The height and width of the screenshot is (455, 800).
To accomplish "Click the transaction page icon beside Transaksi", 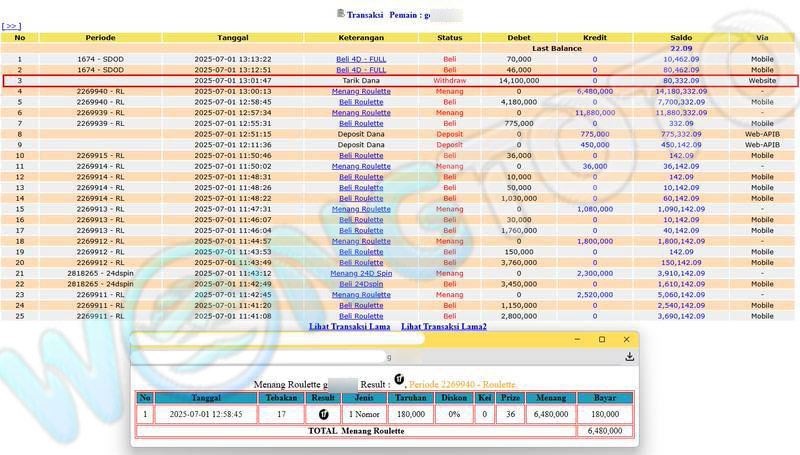I will (341, 14).
